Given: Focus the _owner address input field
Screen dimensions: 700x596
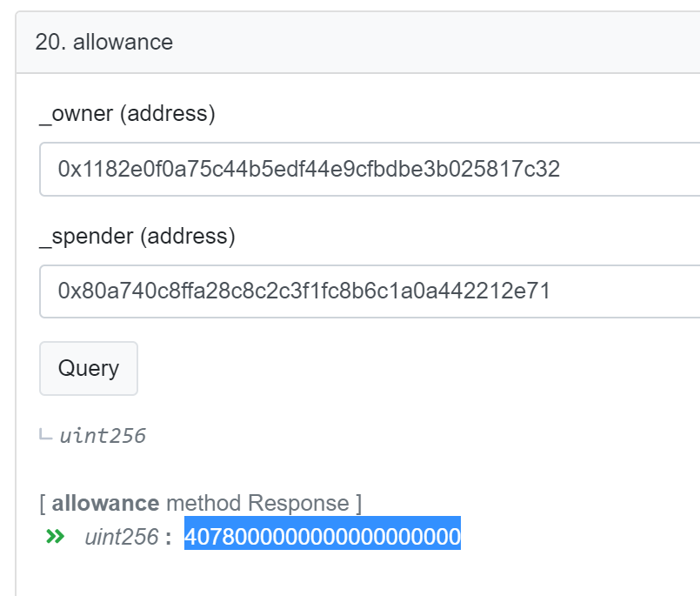Looking at the screenshot, I should tap(370, 170).
